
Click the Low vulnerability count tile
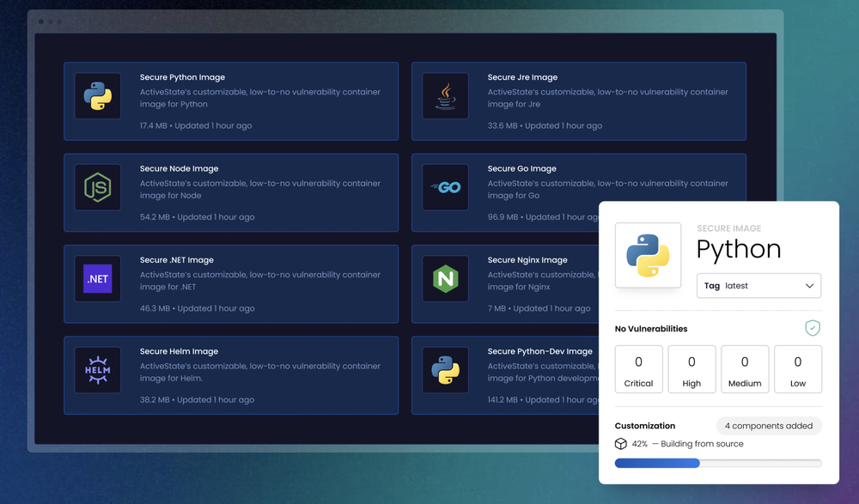click(x=798, y=369)
